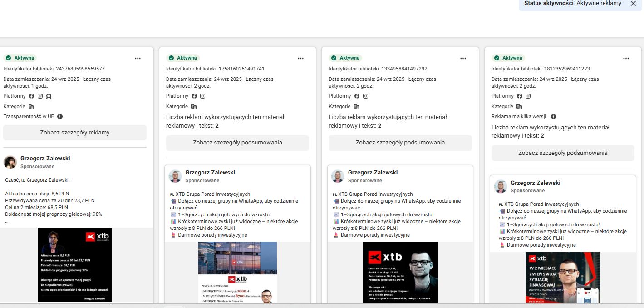This screenshot has height=308, width=644.
Task: Select library ID text 24376805998669577
Action: point(80,69)
